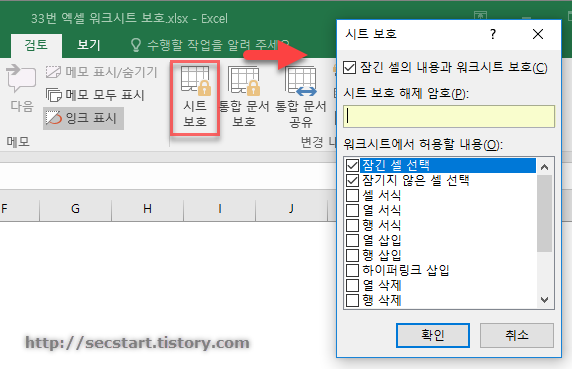Click 메모 모두 표시 in the ribbon
The image size is (572, 369).
[95, 95]
